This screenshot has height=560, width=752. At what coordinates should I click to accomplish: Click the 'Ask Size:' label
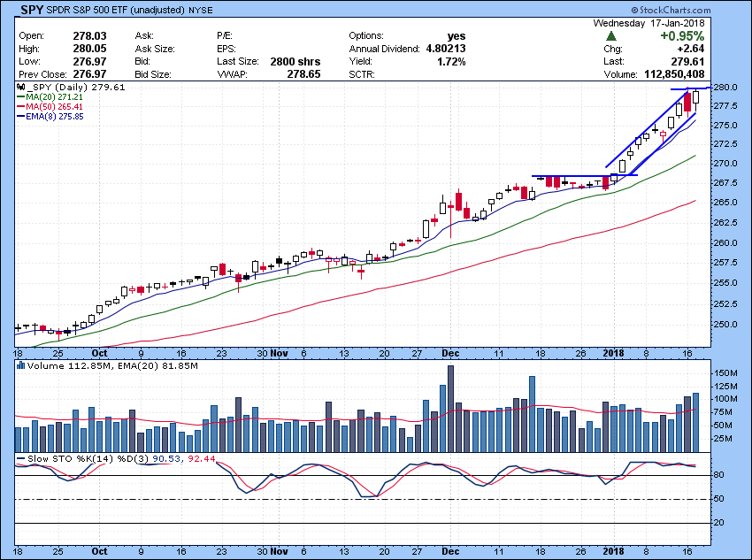pos(155,49)
